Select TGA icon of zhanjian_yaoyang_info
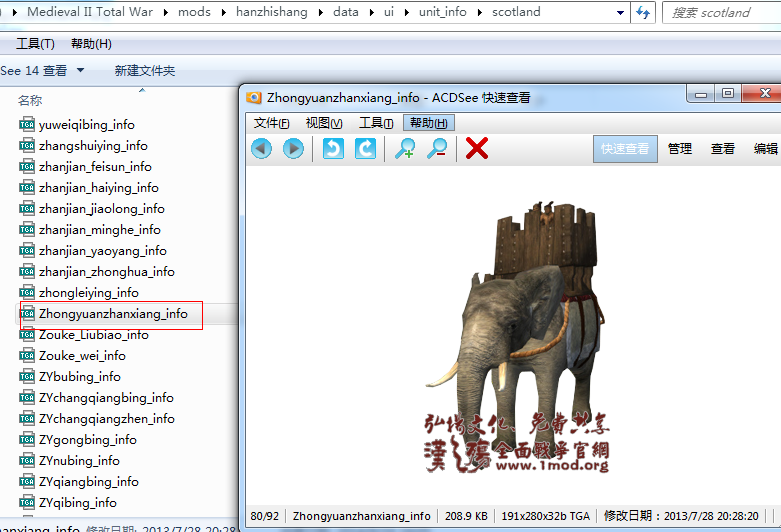This screenshot has width=781, height=532. click(x=27, y=250)
